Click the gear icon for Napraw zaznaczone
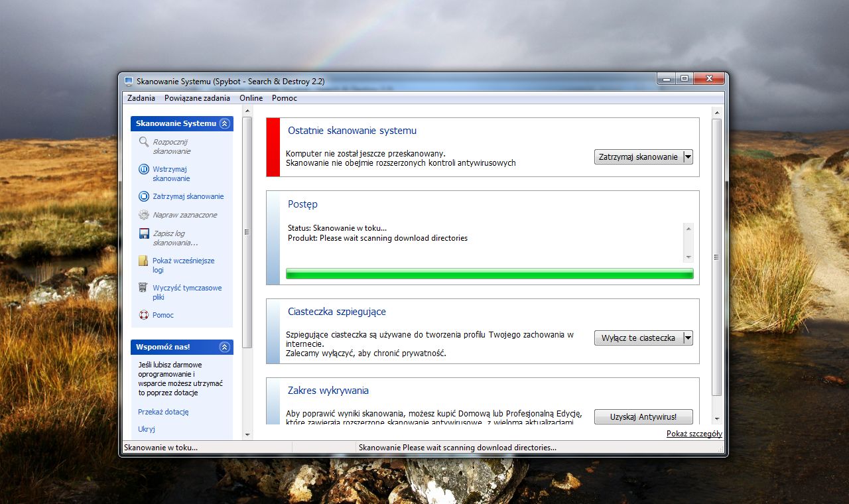The height and width of the screenshot is (504, 849). pos(144,215)
